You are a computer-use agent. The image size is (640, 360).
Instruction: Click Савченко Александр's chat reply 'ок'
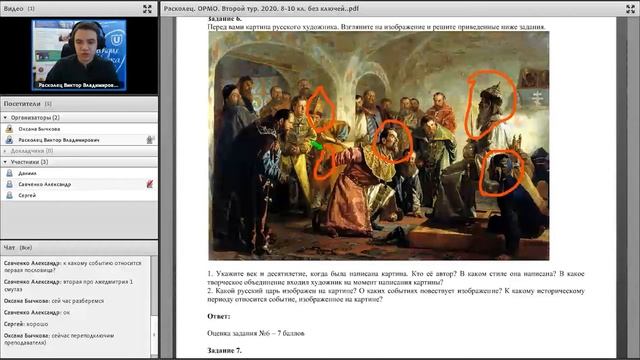[37, 312]
